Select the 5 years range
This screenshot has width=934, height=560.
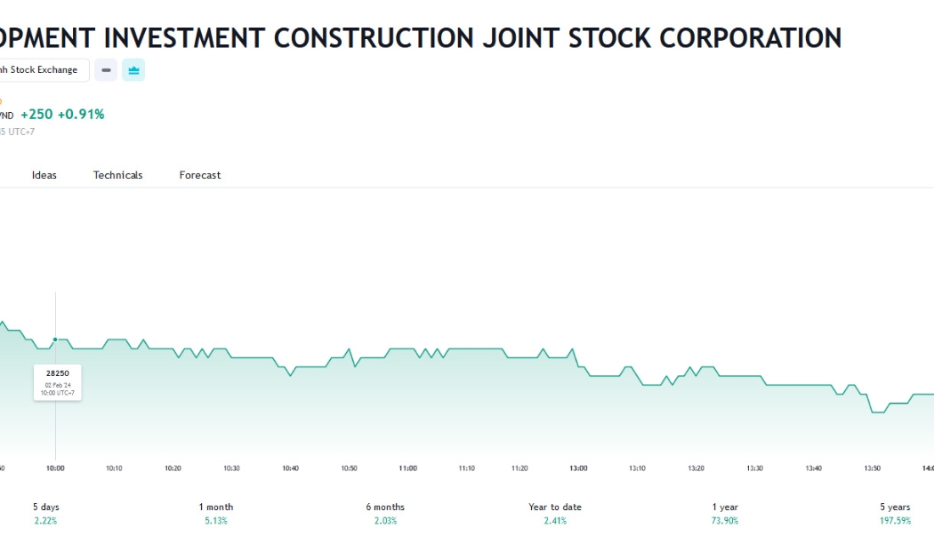(x=895, y=514)
